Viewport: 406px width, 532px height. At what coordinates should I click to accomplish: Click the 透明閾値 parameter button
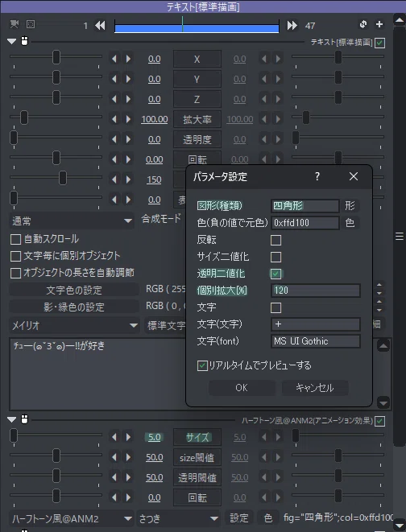coord(197,477)
